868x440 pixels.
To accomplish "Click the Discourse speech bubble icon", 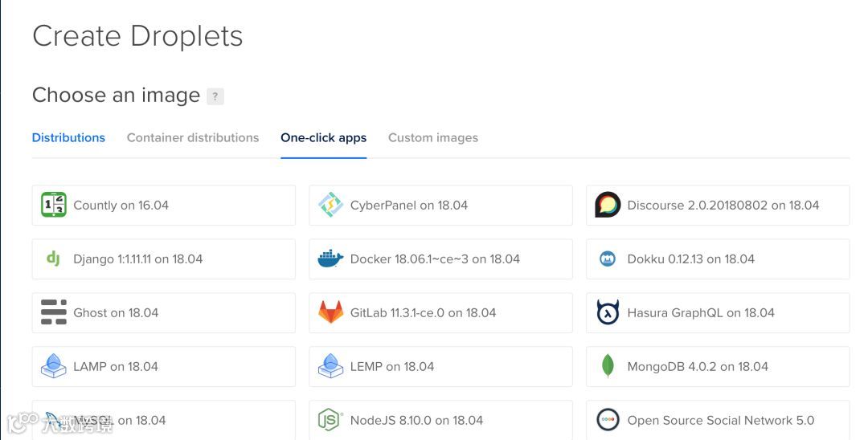I will pyautogui.click(x=608, y=205).
